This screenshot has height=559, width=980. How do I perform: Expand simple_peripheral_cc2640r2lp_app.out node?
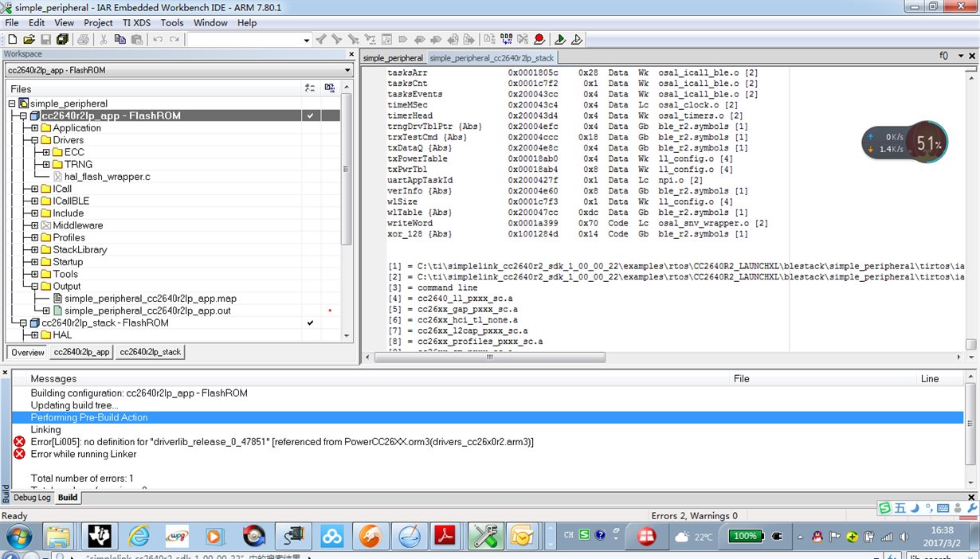click(46, 311)
